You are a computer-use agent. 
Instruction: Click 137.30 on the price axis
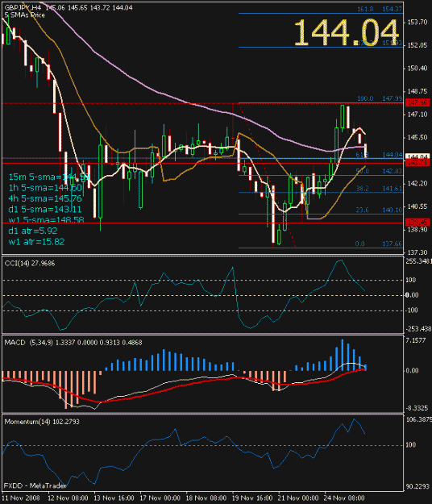tap(417, 252)
